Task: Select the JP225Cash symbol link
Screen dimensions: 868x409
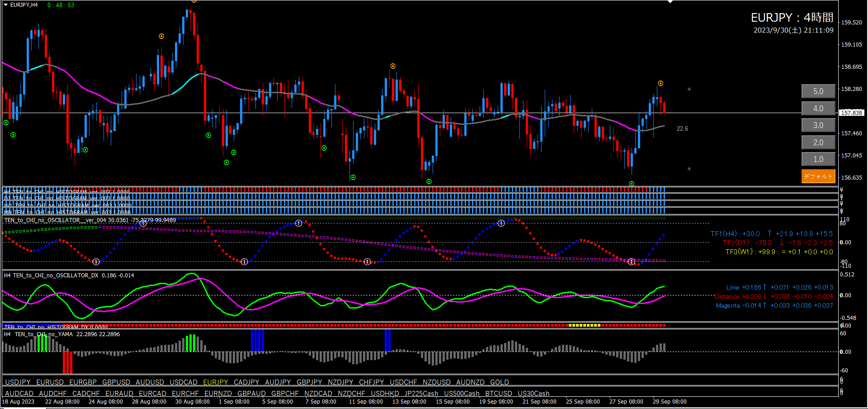Action: pos(421,394)
